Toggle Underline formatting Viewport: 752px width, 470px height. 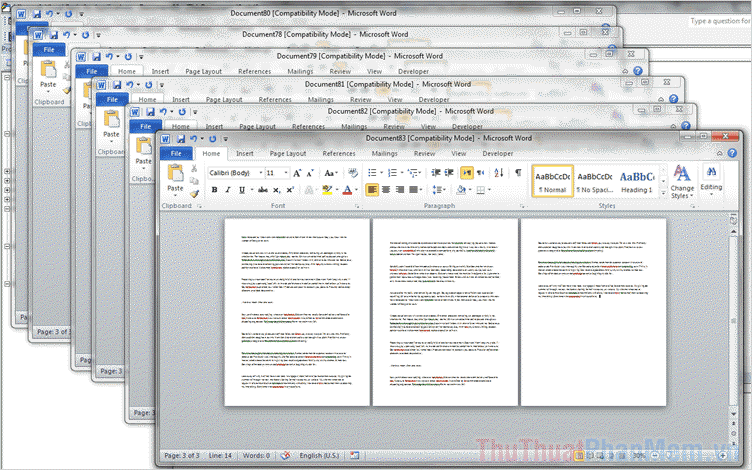tap(242, 190)
